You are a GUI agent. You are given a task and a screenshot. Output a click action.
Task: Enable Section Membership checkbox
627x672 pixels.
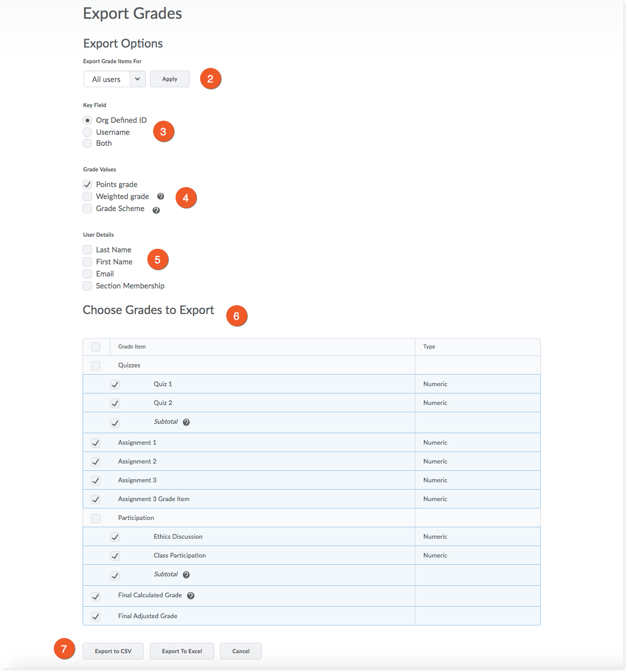click(x=87, y=286)
